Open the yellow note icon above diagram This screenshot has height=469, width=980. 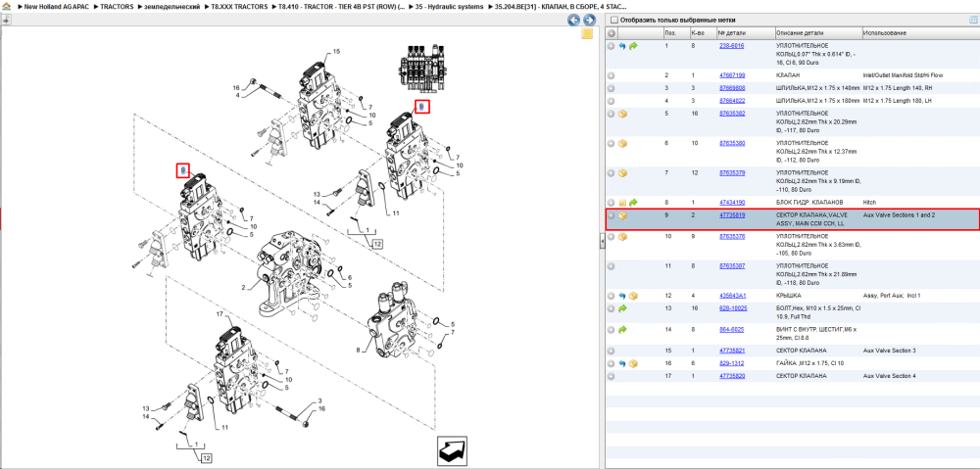click(x=587, y=33)
